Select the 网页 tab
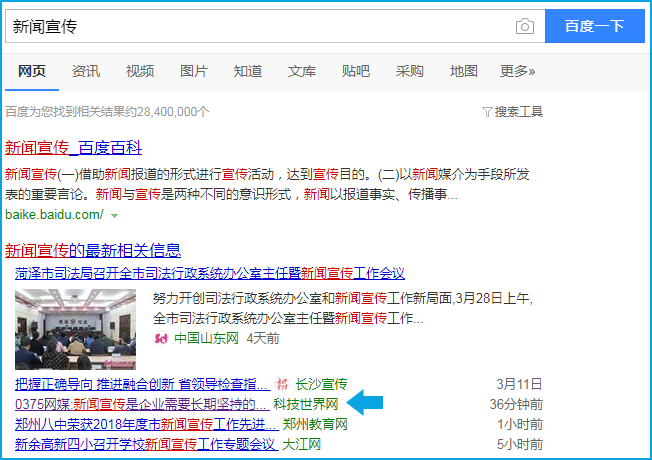Viewport: 652px width, 460px height. pyautogui.click(x=32, y=71)
